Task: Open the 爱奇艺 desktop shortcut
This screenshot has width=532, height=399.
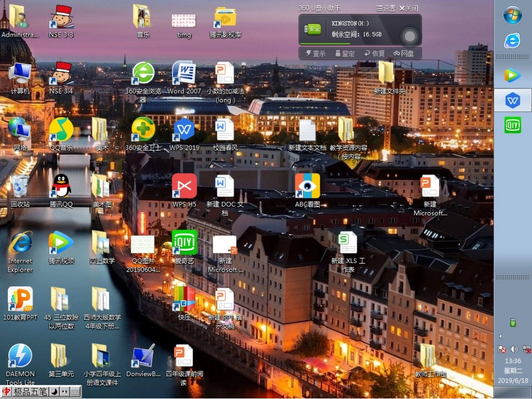Action: (184, 242)
